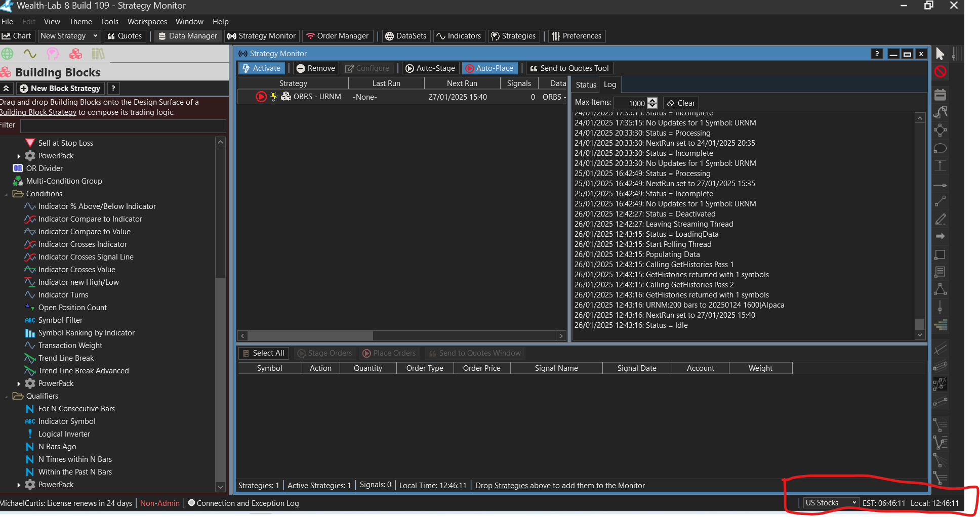The width and height of the screenshot is (980, 517).
Task: Open the indicators wave panel icon
Action: [x=30, y=54]
